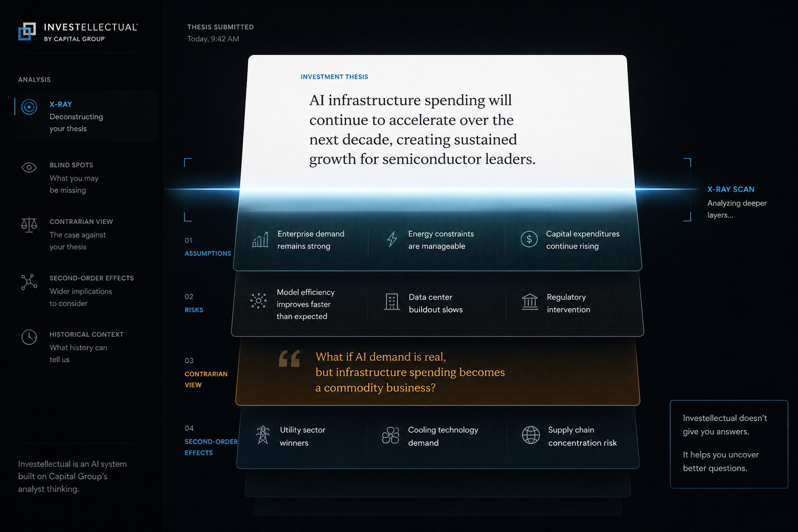Click the Cooling technology fan icon

[x=390, y=435]
